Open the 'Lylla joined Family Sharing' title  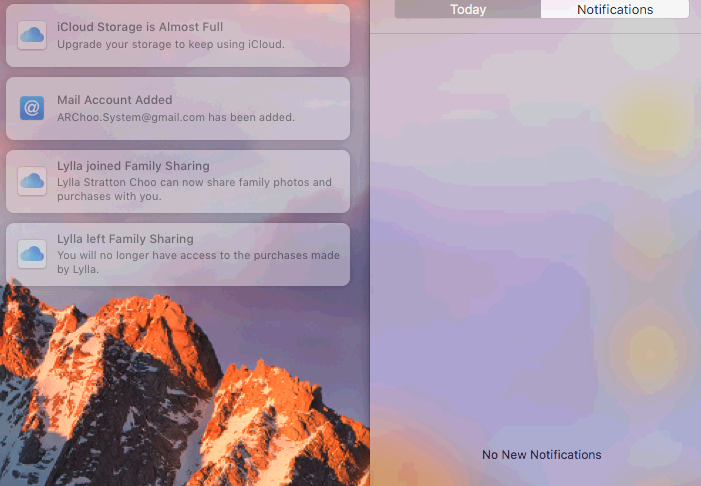pos(133,166)
